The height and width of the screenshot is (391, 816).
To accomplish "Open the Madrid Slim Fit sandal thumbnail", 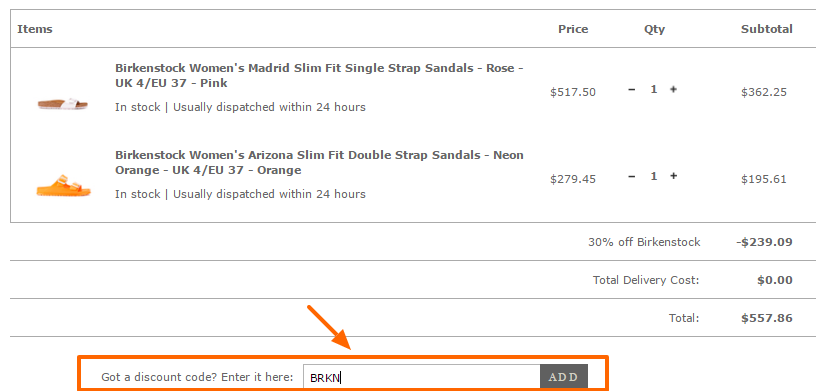I will (x=63, y=104).
